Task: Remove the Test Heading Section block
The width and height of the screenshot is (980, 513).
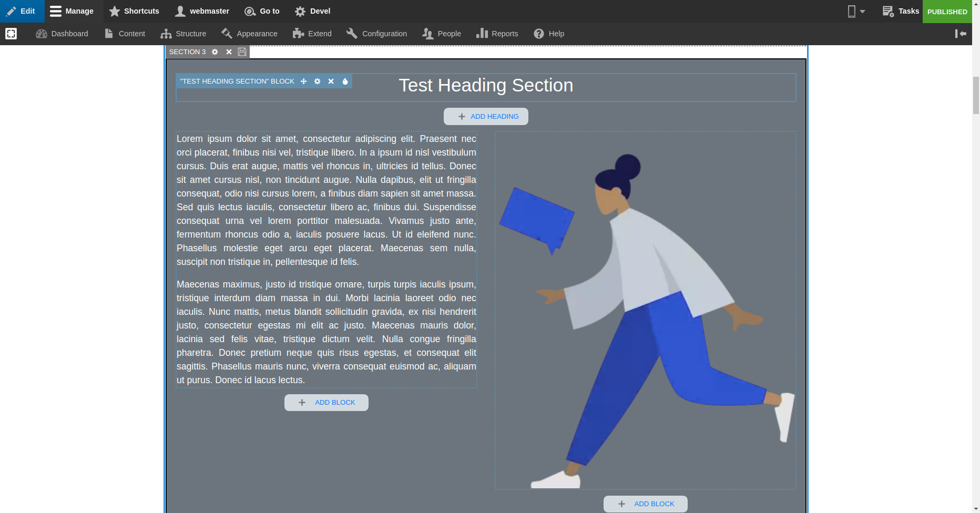Action: pos(331,81)
